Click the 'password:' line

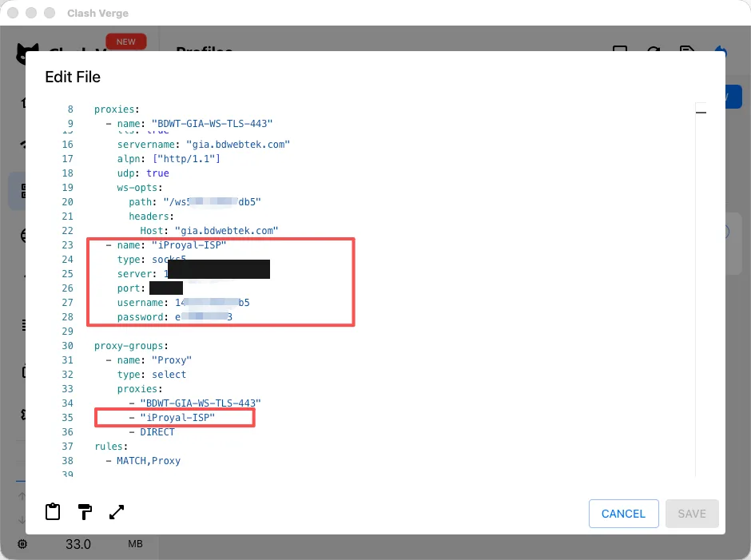(x=175, y=316)
